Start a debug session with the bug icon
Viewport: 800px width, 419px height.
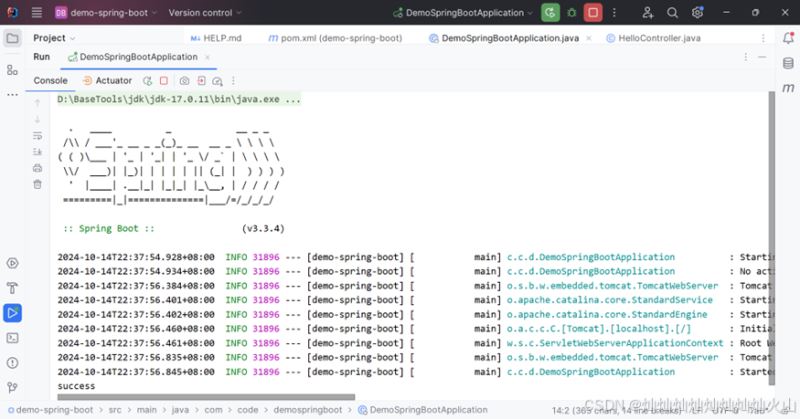point(571,13)
